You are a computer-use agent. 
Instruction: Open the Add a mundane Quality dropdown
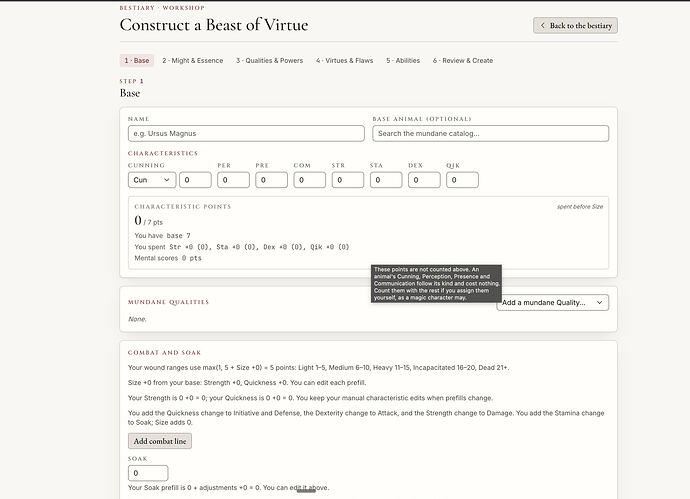coord(553,303)
